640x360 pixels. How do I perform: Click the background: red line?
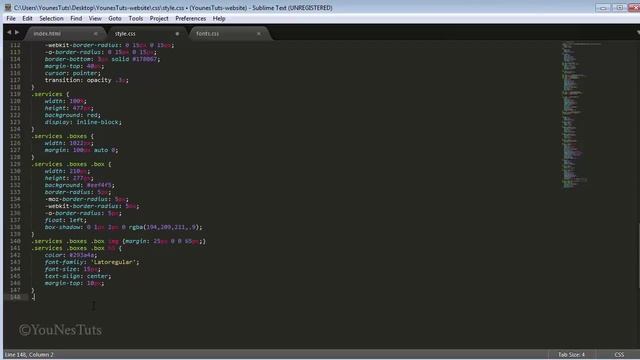pos(73,115)
